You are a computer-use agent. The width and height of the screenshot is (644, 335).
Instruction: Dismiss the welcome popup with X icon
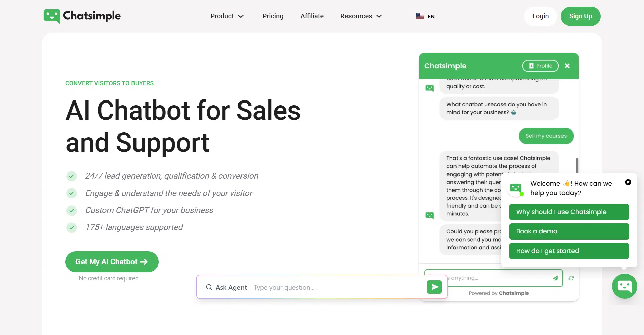pos(628,182)
